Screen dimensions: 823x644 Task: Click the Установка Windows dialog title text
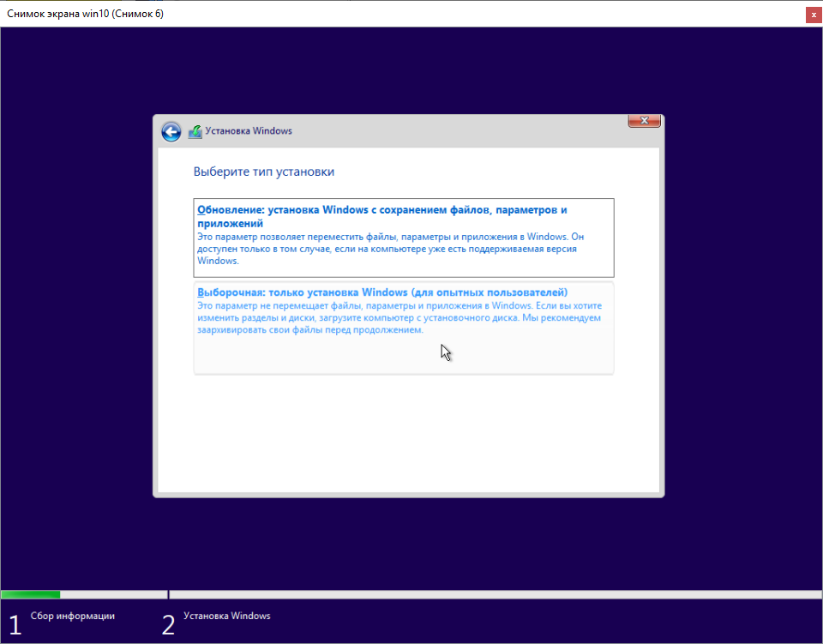[249, 130]
